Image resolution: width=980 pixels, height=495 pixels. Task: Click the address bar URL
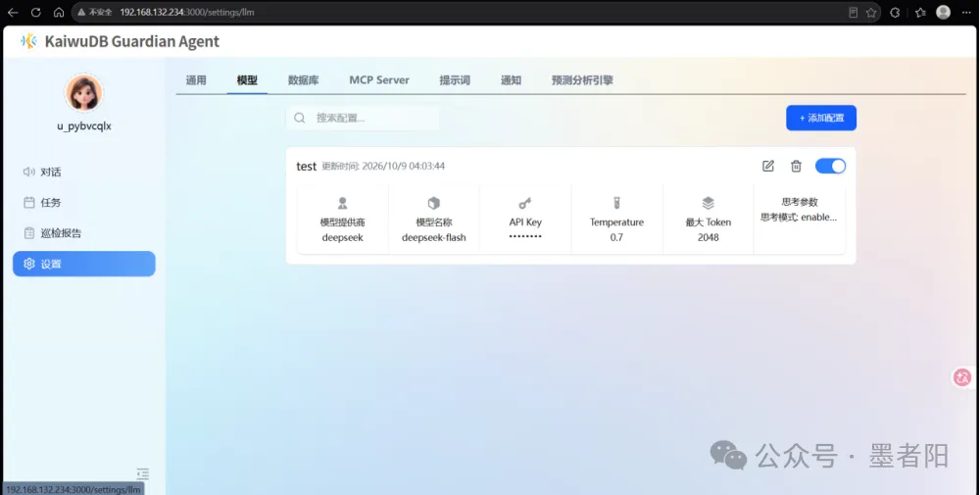click(187, 12)
